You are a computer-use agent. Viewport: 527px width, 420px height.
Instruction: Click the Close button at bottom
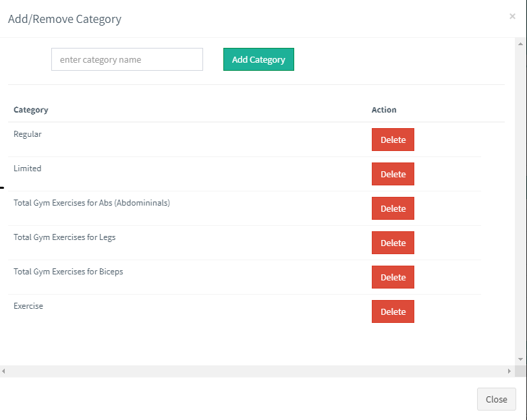click(496, 399)
